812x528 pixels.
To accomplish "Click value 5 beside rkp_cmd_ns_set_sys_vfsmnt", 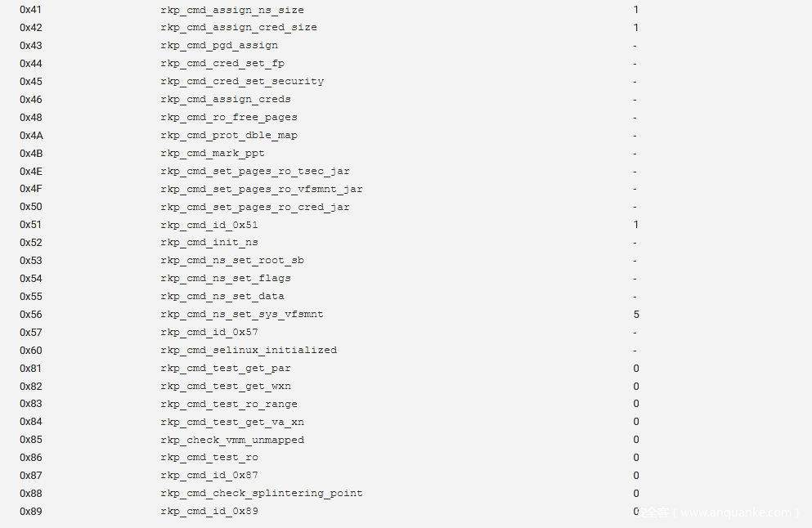I will (x=636, y=315).
